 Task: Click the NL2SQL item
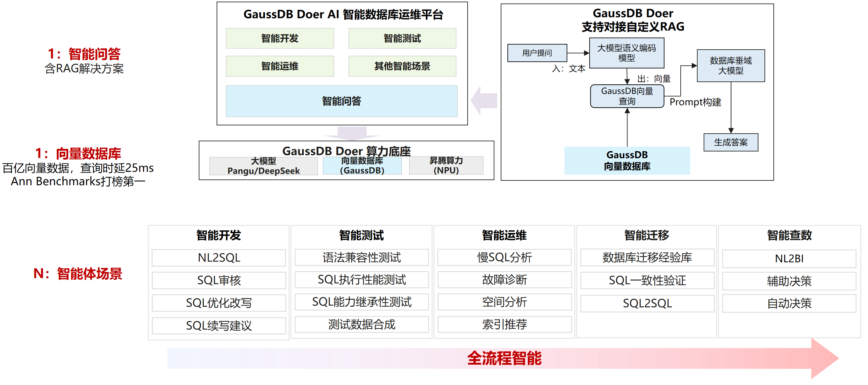click(219, 258)
